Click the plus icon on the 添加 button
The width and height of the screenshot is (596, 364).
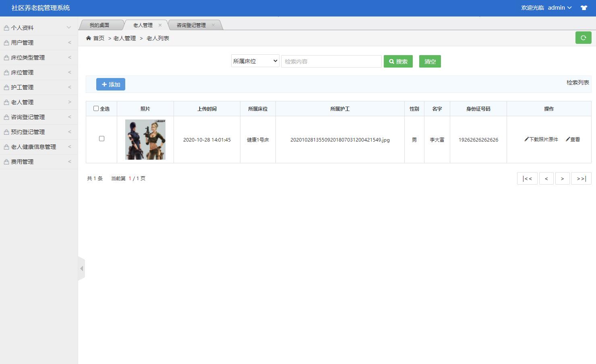[x=104, y=84]
